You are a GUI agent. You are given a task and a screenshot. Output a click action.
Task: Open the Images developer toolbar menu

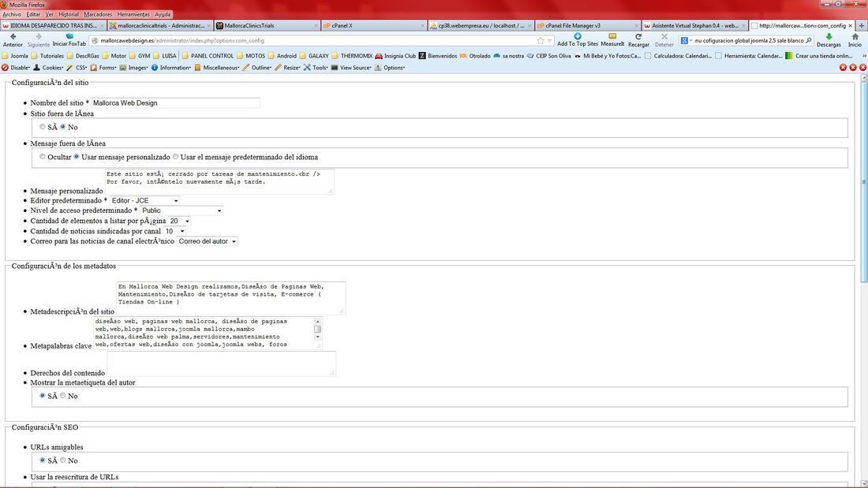(134, 68)
